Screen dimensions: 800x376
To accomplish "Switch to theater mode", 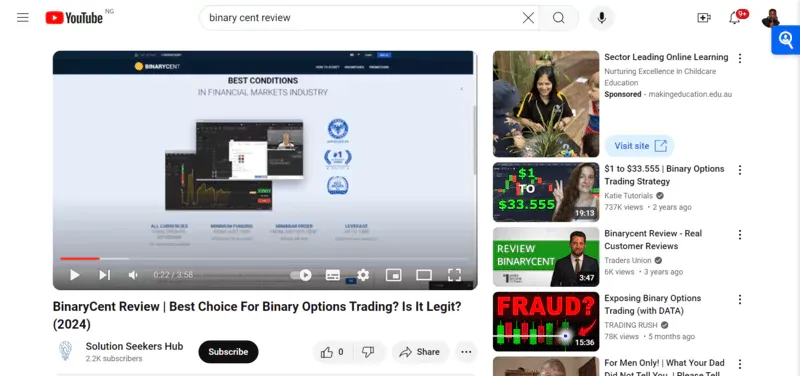I will coord(423,275).
